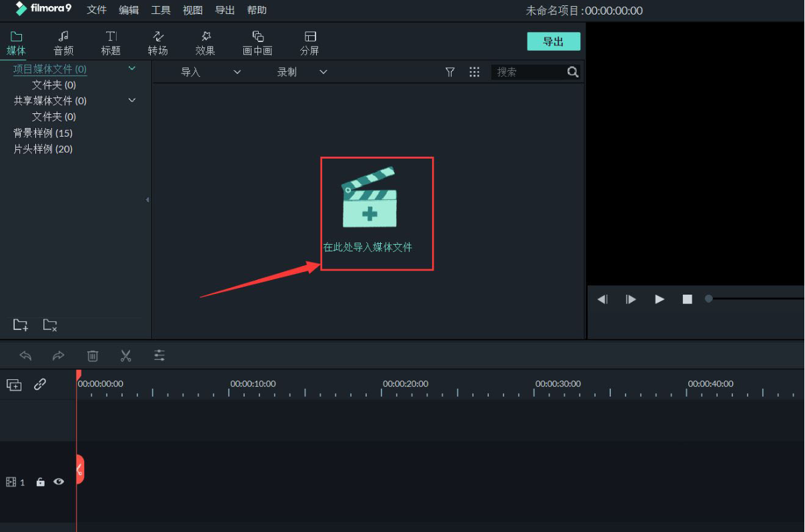This screenshot has height=532, width=805.
Task: Toggle the media filter funnel icon
Action: pyautogui.click(x=450, y=72)
